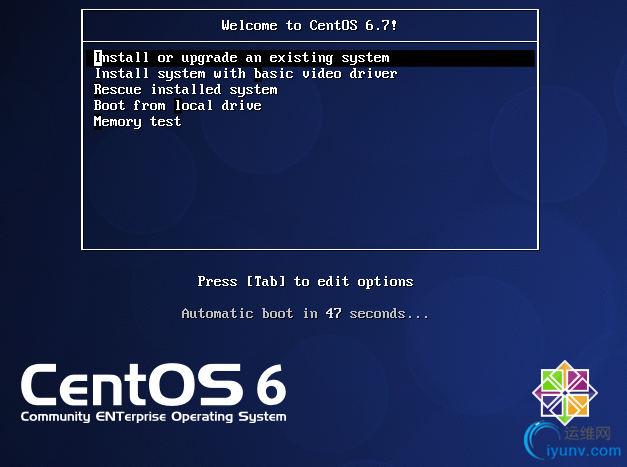Pick "Boot from local drive" option
The width and height of the screenshot is (627, 467).
[178, 106]
